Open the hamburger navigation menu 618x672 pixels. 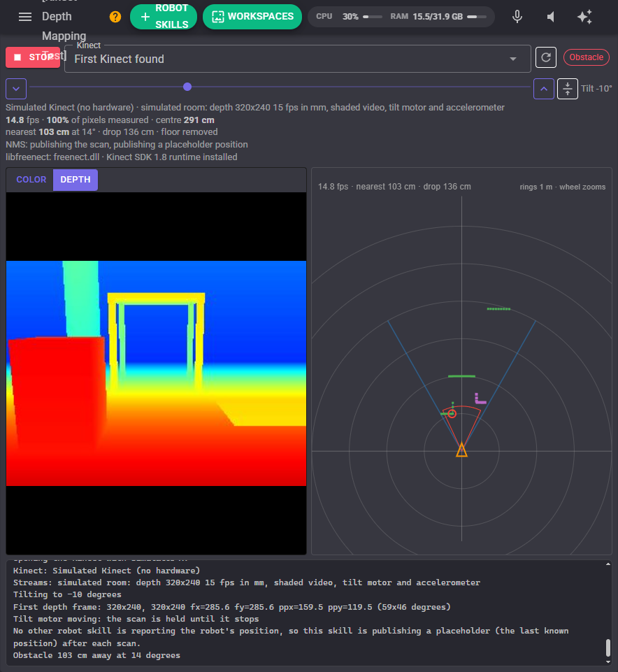(25, 17)
